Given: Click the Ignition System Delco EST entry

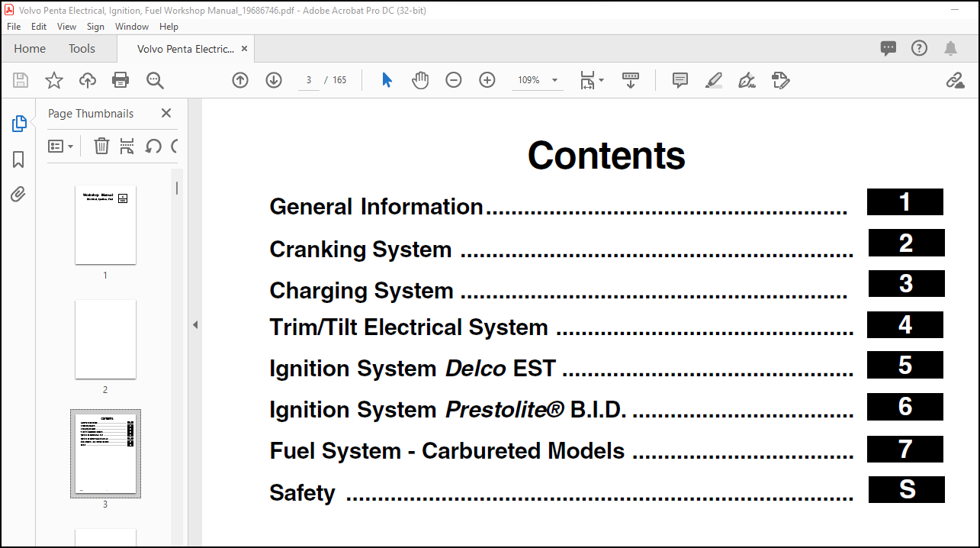Looking at the screenshot, I should 561,369.
